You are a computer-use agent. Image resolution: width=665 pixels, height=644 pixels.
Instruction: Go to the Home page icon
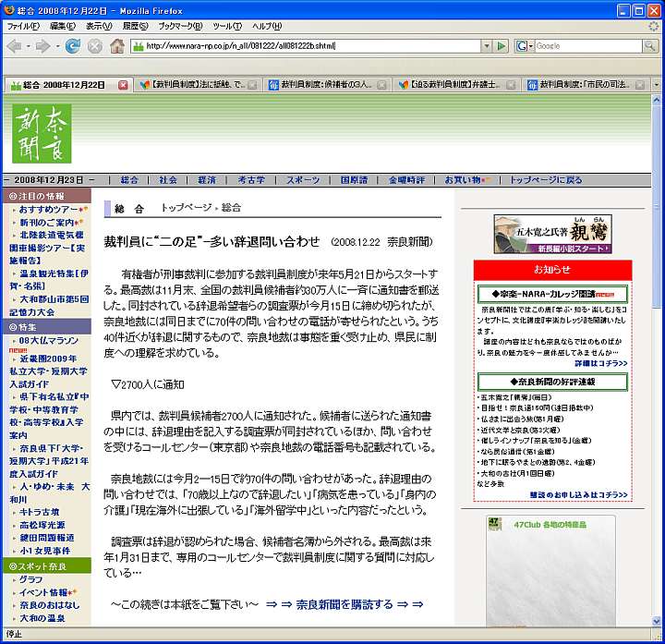pos(117,46)
